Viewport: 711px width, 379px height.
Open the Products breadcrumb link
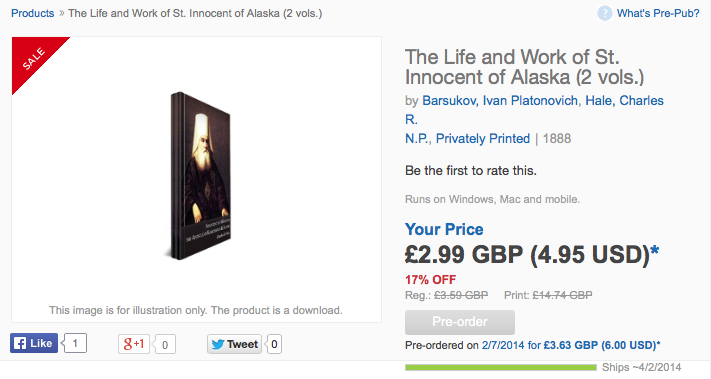(x=33, y=13)
